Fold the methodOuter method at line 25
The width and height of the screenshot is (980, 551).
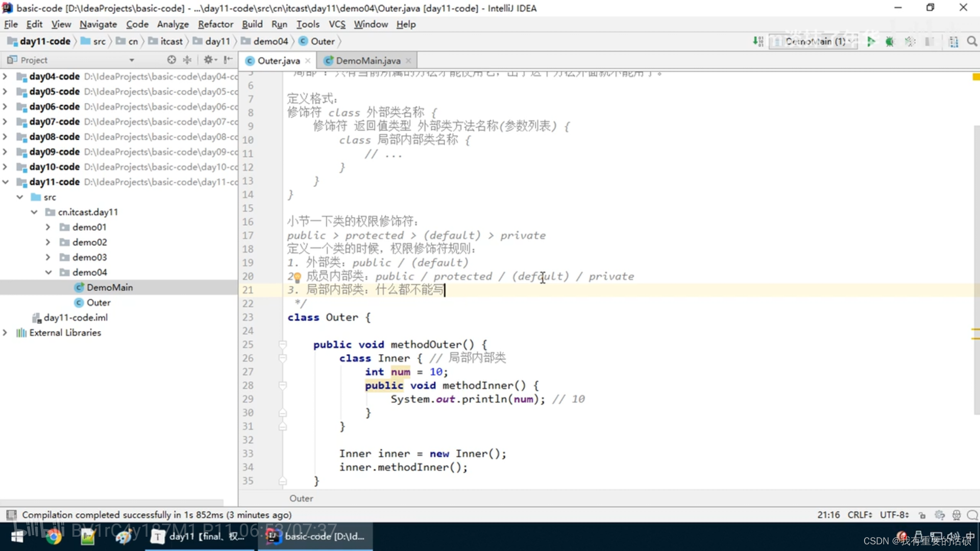point(283,345)
